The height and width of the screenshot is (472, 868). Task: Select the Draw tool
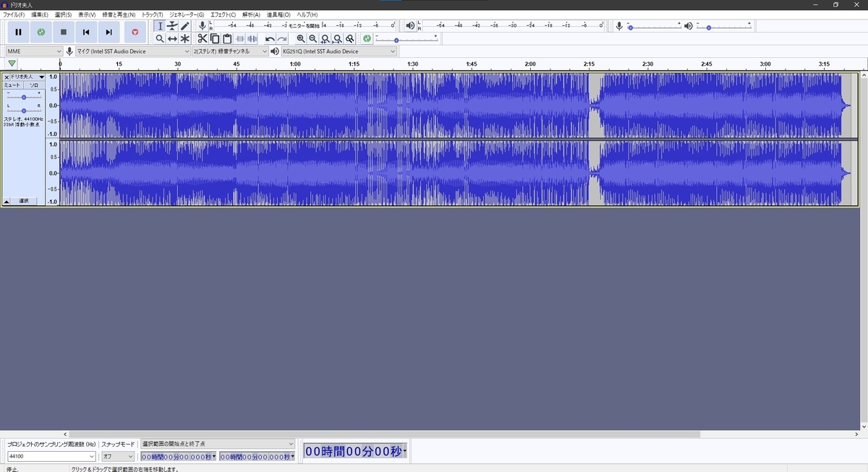pos(184,25)
